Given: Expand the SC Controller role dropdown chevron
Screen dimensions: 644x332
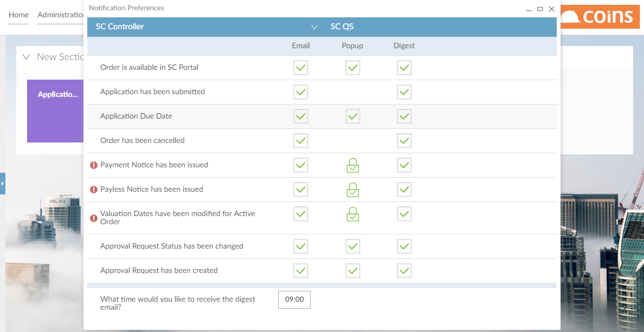Looking at the screenshot, I should pyautogui.click(x=314, y=27).
